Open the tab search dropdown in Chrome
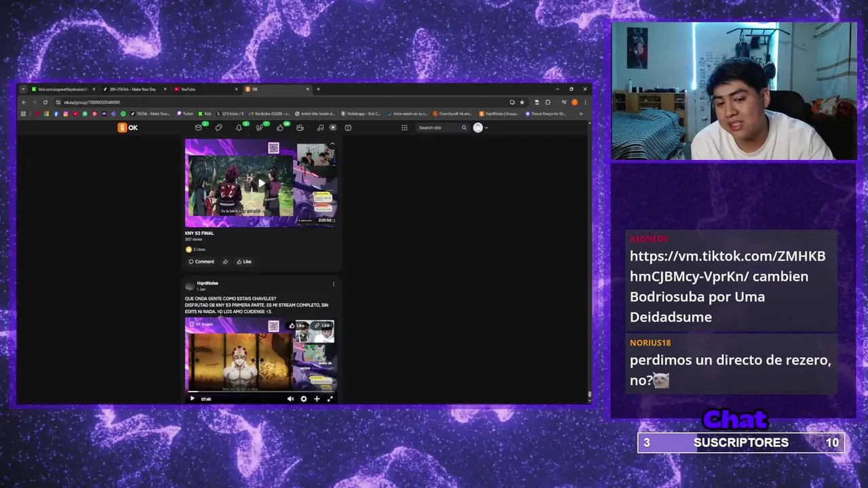 (x=23, y=89)
